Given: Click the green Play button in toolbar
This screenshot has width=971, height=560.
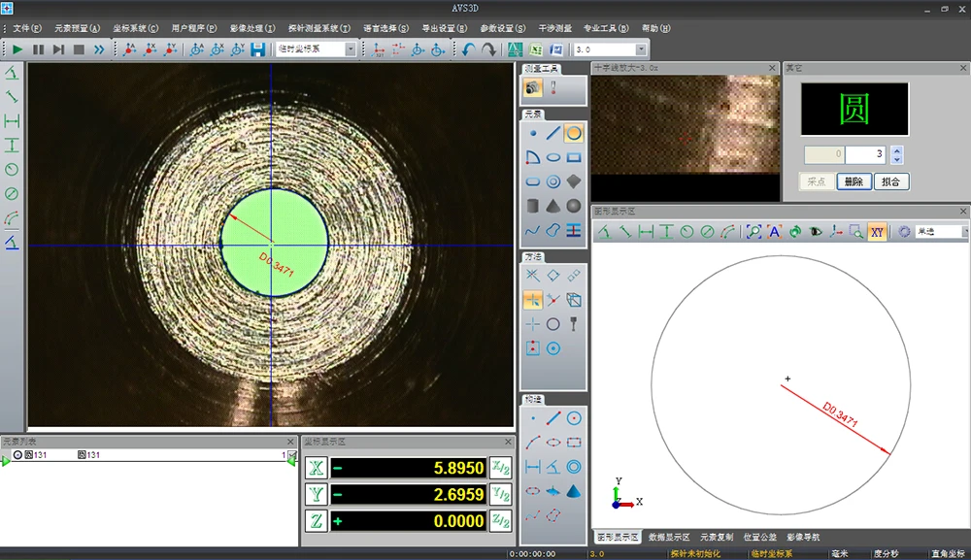Looking at the screenshot, I should click(x=17, y=49).
